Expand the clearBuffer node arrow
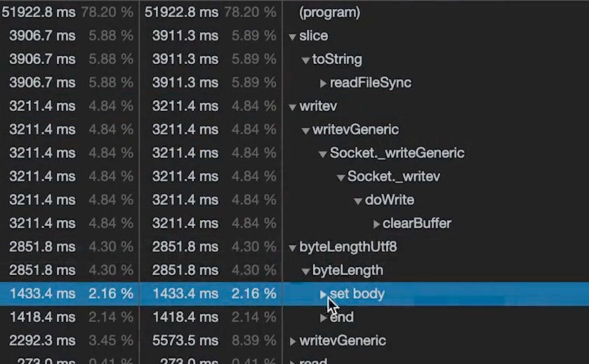This screenshot has height=364, width=589. (x=376, y=224)
